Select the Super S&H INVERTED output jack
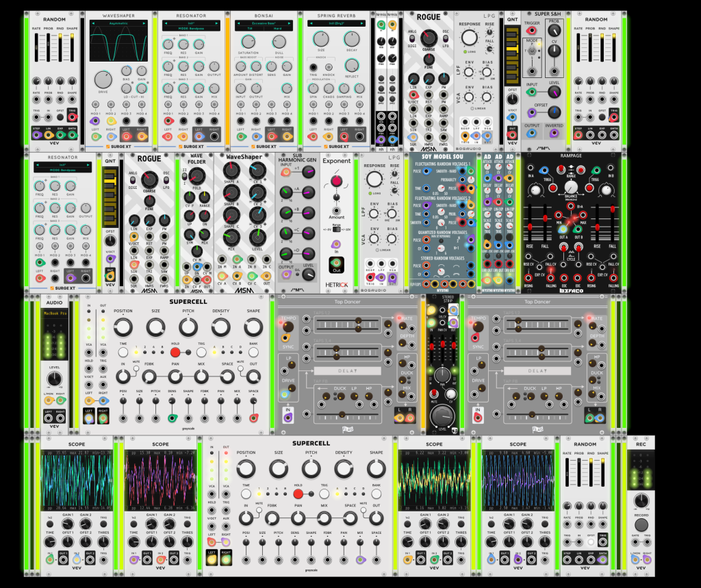The image size is (701, 588). (554, 133)
